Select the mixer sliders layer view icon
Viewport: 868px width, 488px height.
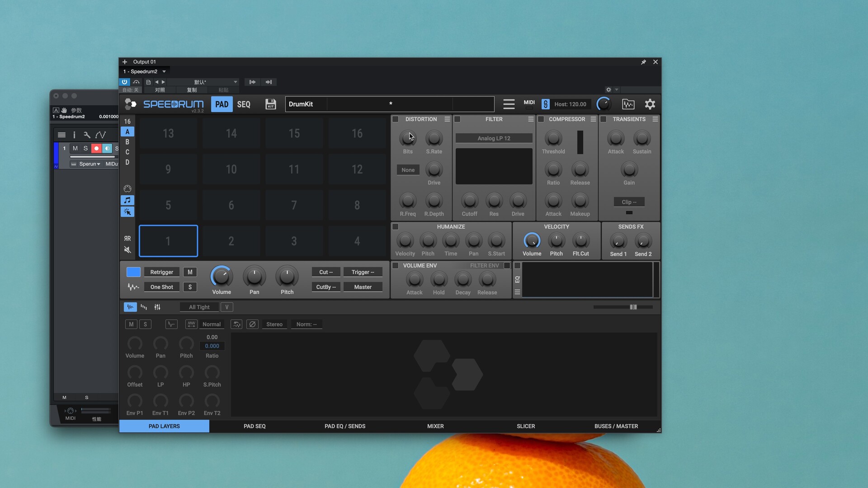157,307
